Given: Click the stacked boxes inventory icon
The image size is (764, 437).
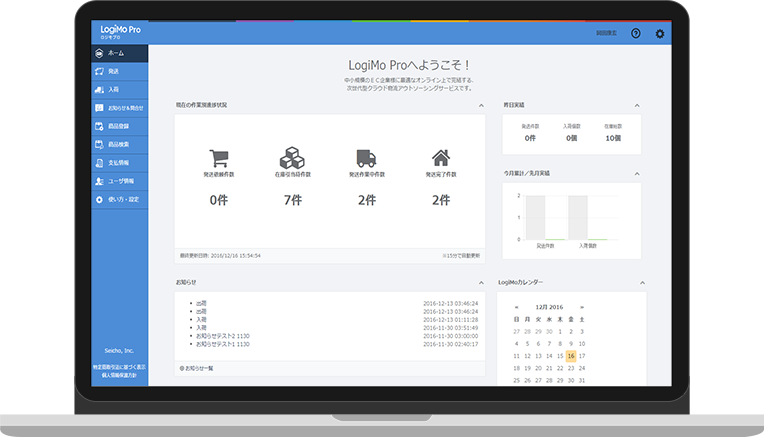Looking at the screenshot, I should (292, 158).
